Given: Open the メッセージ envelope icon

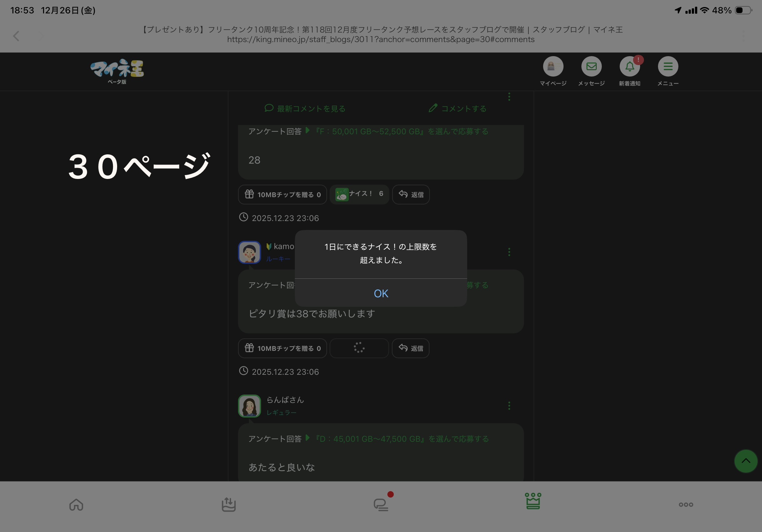Looking at the screenshot, I should point(591,67).
